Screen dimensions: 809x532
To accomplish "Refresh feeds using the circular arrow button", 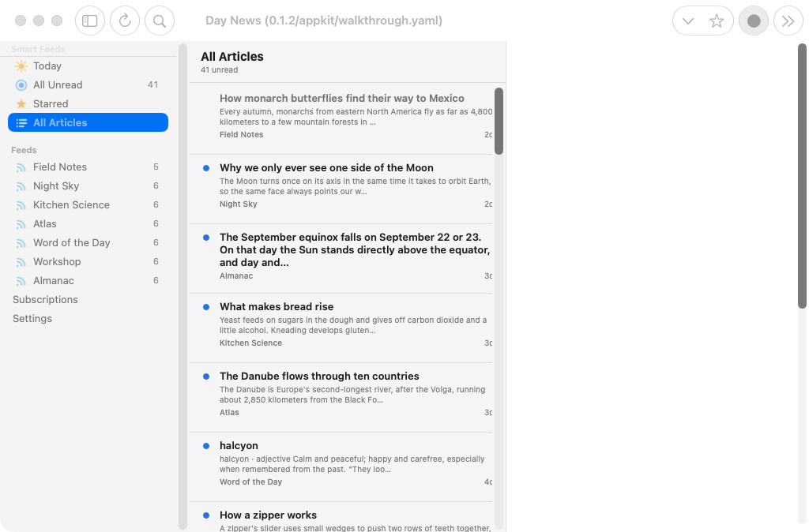I will point(125,21).
